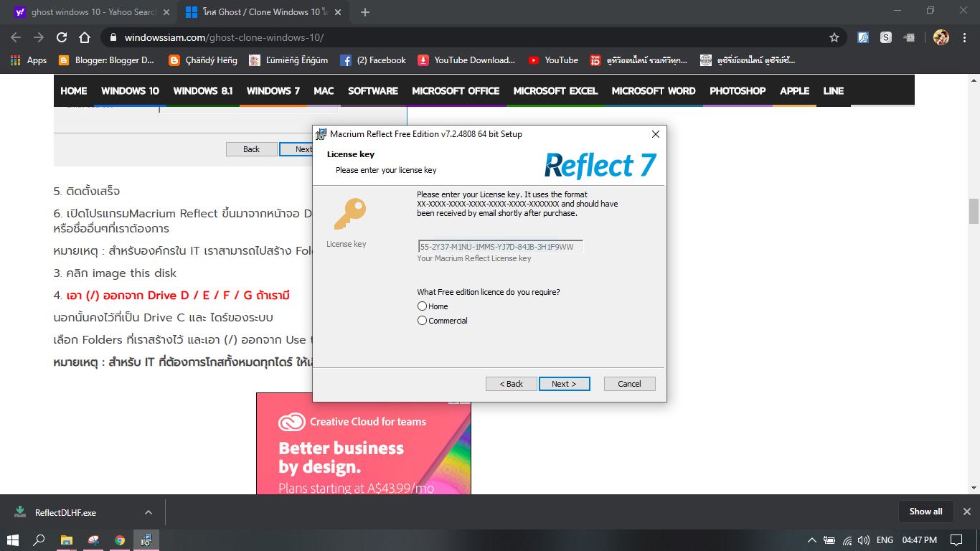This screenshot has width=980, height=551.
Task: Open the Chrome profile avatar
Action: [941, 37]
